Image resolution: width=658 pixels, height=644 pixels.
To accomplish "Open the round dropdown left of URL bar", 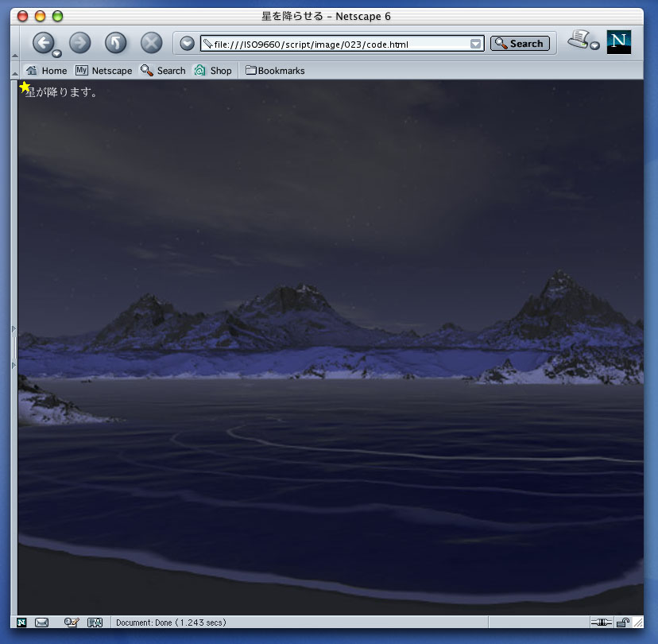I will tap(188, 43).
